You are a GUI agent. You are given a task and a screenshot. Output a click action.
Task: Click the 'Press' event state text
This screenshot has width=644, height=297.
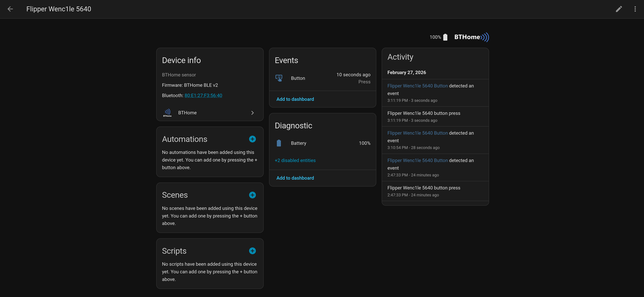point(364,82)
